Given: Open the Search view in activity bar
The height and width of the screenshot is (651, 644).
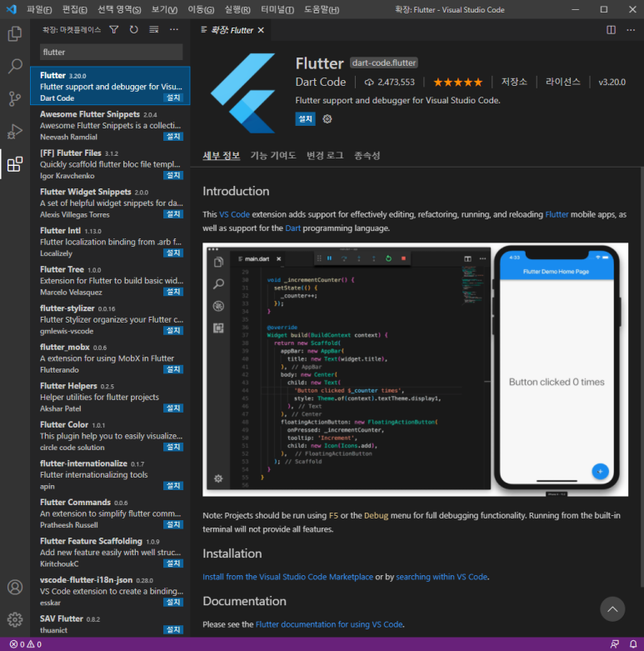Looking at the screenshot, I should pos(15,66).
